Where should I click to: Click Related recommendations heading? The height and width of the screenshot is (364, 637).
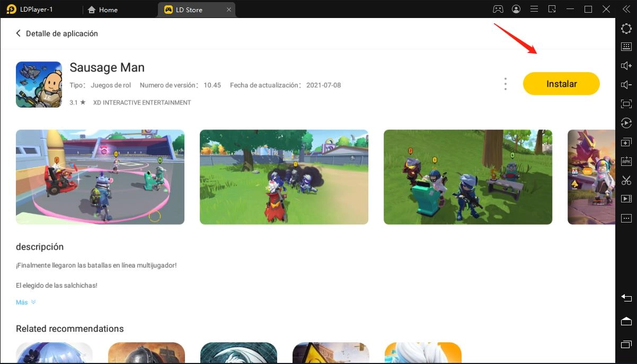pos(70,329)
